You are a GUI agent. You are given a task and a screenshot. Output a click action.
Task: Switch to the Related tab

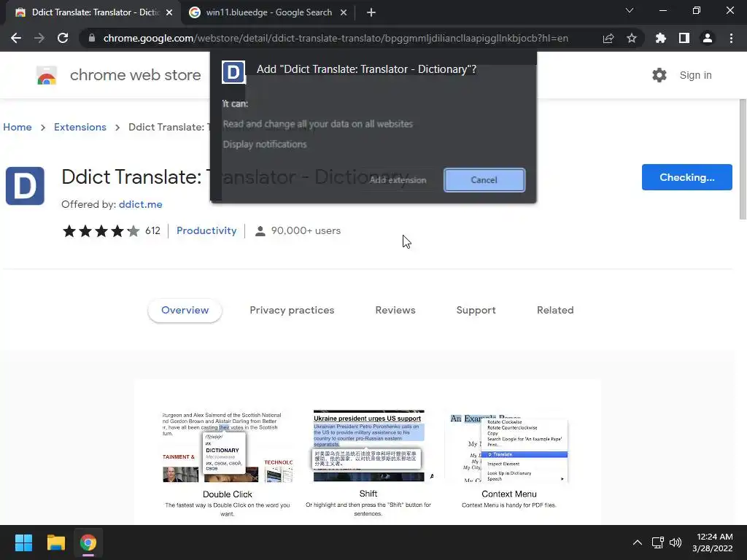555,310
